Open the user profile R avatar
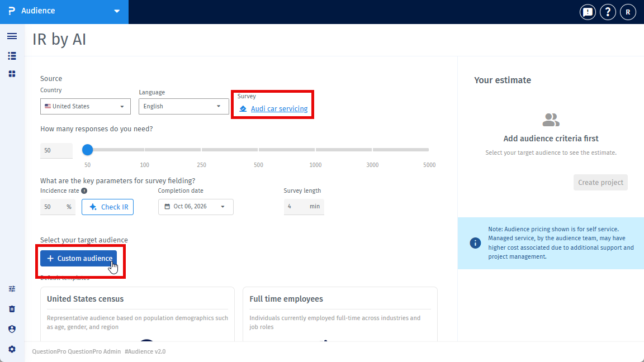 click(x=628, y=12)
